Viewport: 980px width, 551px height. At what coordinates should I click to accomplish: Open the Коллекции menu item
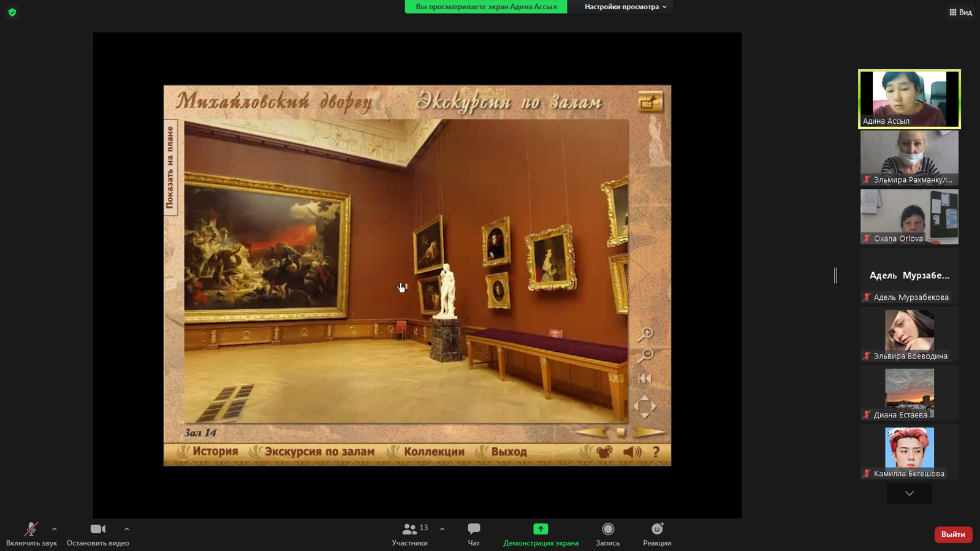[x=434, y=452]
